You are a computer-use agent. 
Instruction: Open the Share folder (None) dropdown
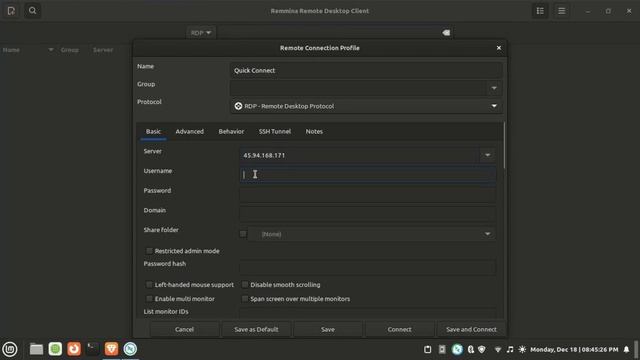[372, 234]
